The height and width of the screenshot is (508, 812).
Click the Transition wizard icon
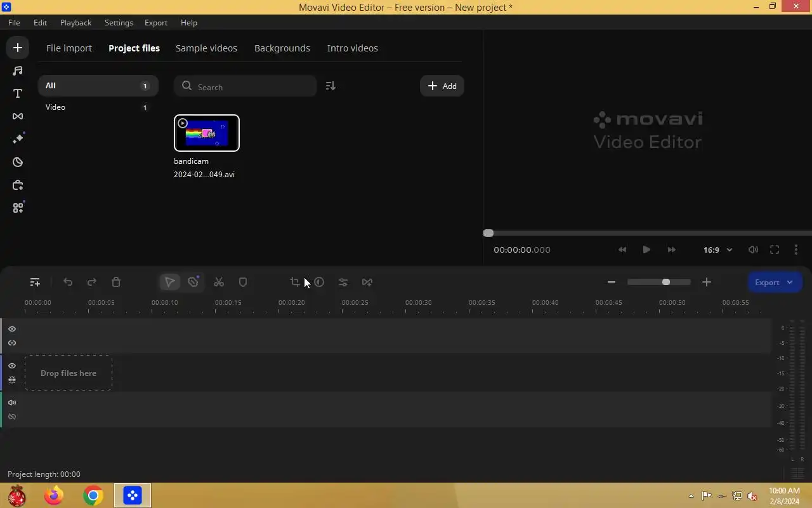click(x=367, y=282)
